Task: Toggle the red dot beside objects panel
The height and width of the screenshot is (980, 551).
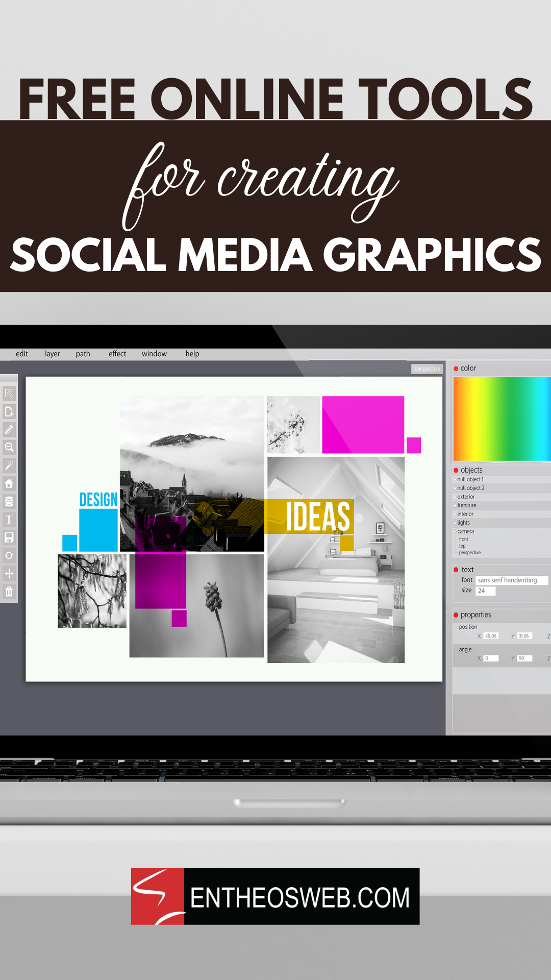Action: [456, 470]
